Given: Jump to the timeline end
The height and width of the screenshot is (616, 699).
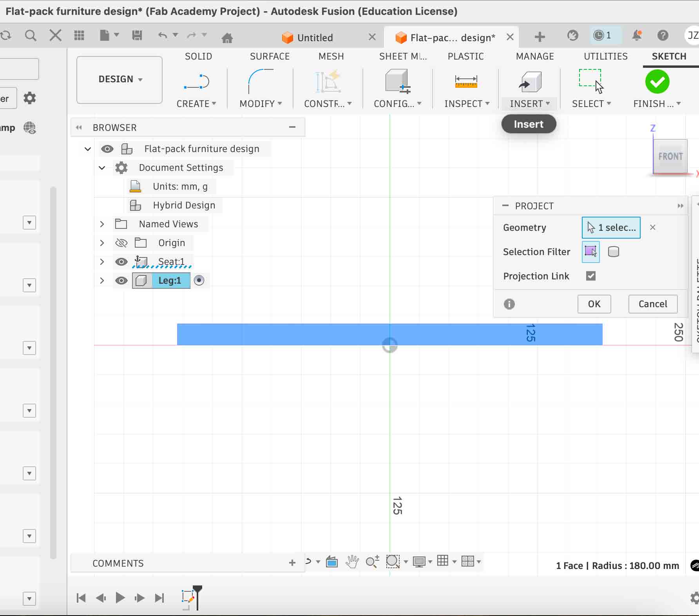Looking at the screenshot, I should pyautogui.click(x=159, y=598).
